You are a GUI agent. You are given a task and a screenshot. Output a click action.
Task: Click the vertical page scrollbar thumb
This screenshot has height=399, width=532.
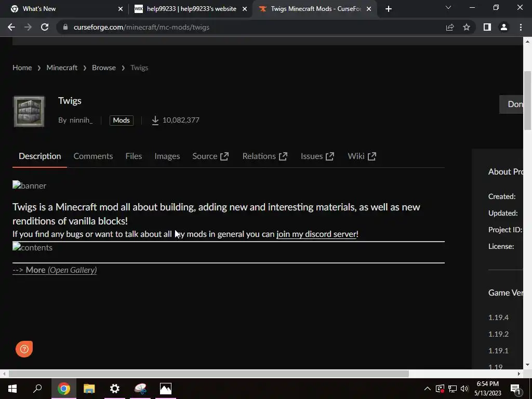[527, 100]
